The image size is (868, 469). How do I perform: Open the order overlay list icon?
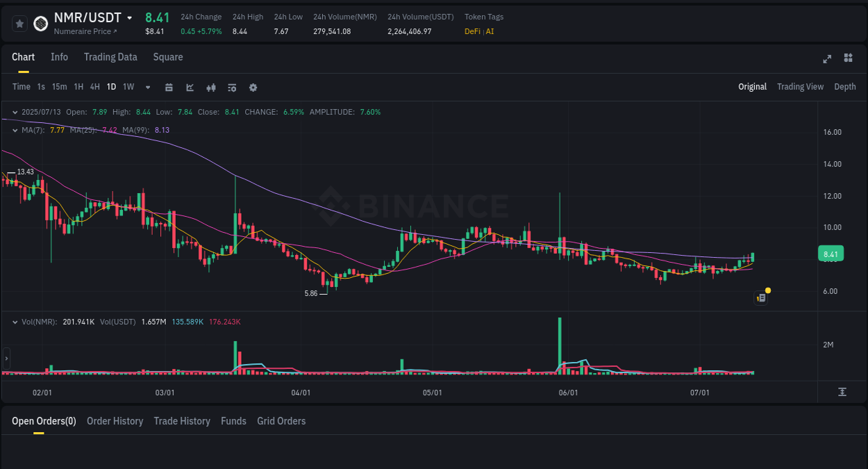(231, 88)
